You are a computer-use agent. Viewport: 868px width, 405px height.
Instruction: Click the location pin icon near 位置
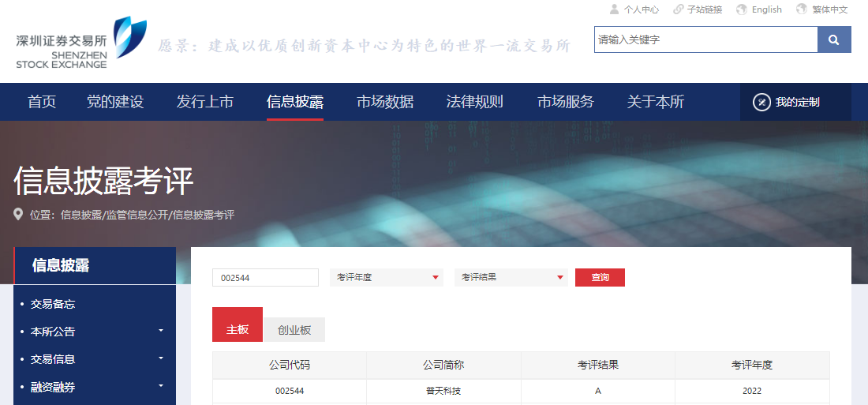point(18,215)
